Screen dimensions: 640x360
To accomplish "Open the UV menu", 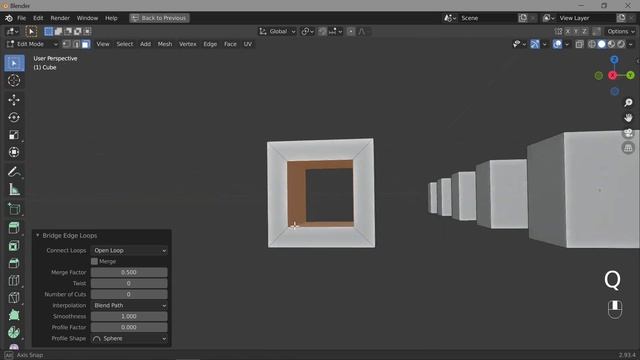I will tap(248, 44).
